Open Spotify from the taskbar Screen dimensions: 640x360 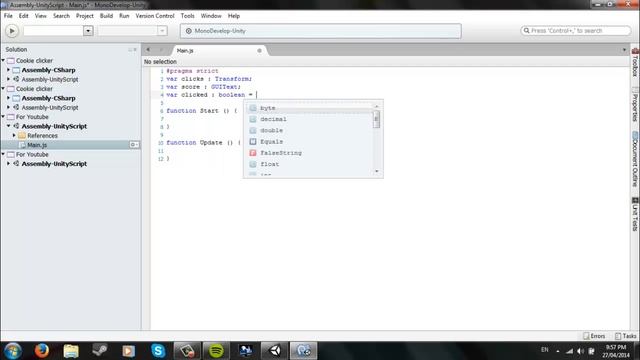click(x=216, y=351)
